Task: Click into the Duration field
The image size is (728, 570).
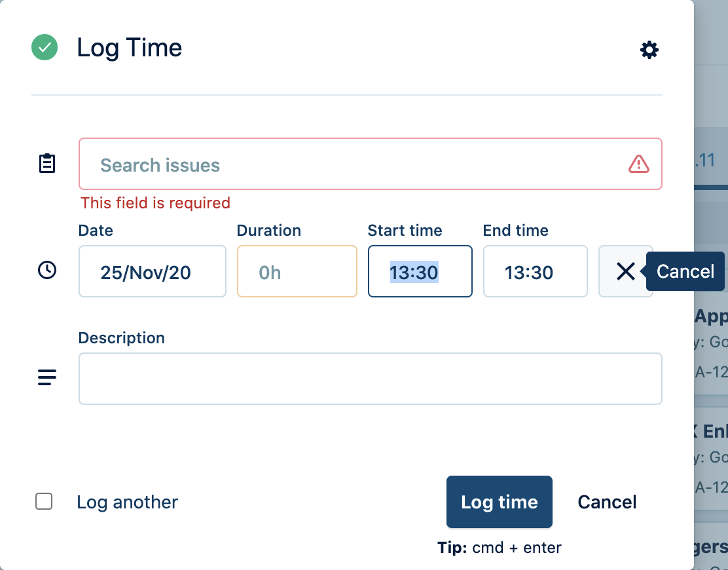Action: point(297,272)
